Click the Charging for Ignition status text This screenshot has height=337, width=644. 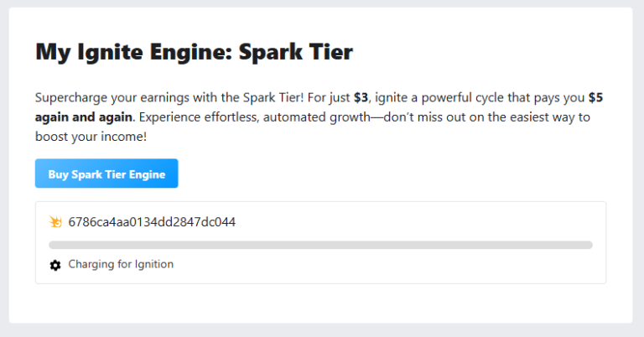coord(121,264)
